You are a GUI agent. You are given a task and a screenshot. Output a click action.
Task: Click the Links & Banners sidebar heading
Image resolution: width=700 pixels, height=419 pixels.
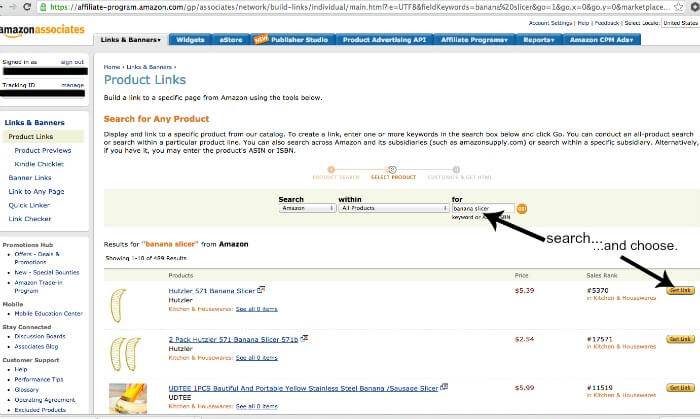click(x=34, y=122)
